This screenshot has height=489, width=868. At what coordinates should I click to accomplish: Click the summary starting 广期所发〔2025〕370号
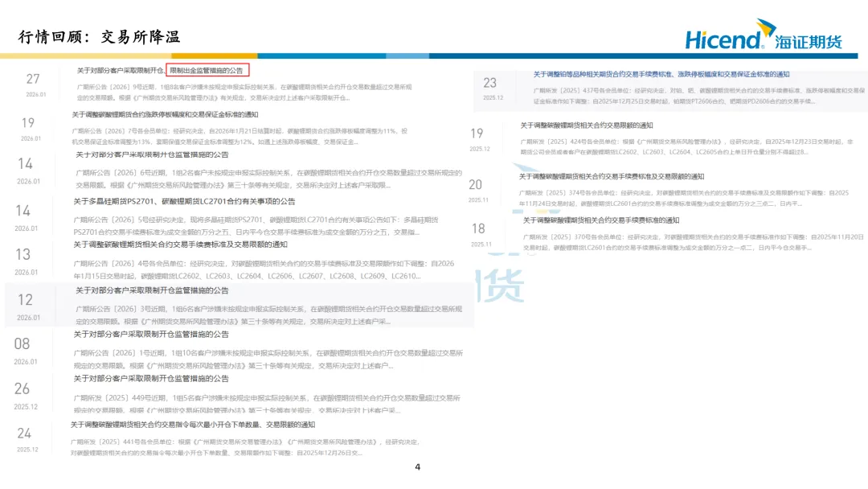693,242
